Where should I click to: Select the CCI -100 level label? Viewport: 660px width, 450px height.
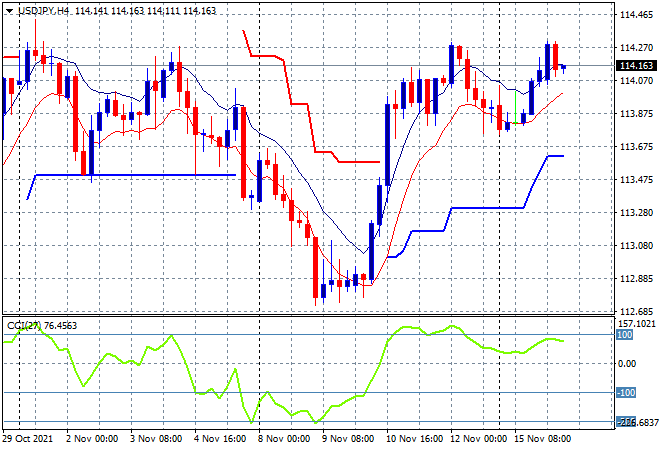coord(626,393)
